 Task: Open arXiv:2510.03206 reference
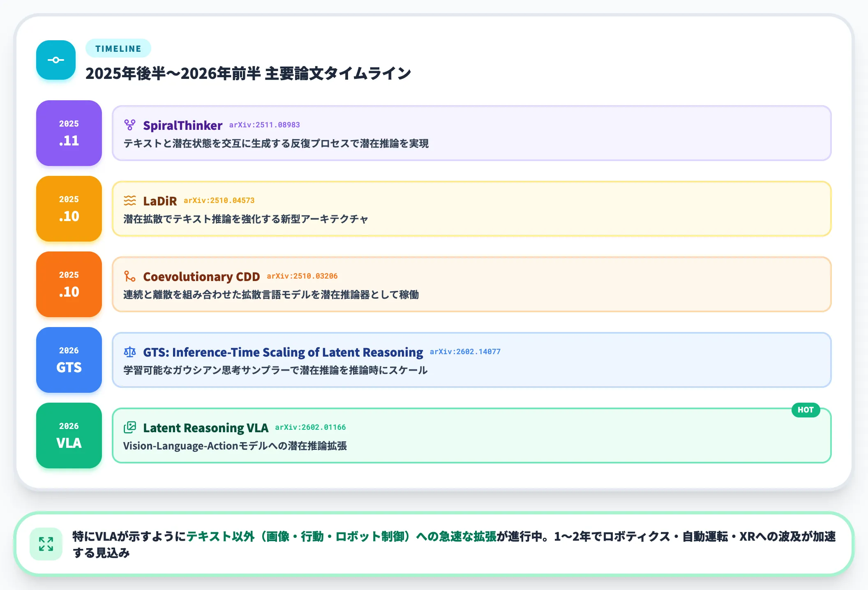point(302,276)
